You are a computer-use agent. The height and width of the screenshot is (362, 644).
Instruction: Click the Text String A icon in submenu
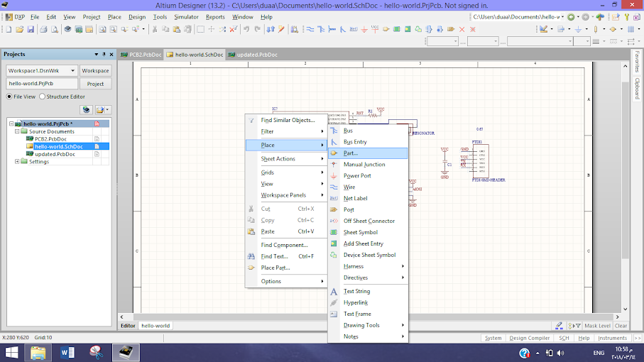(334, 292)
